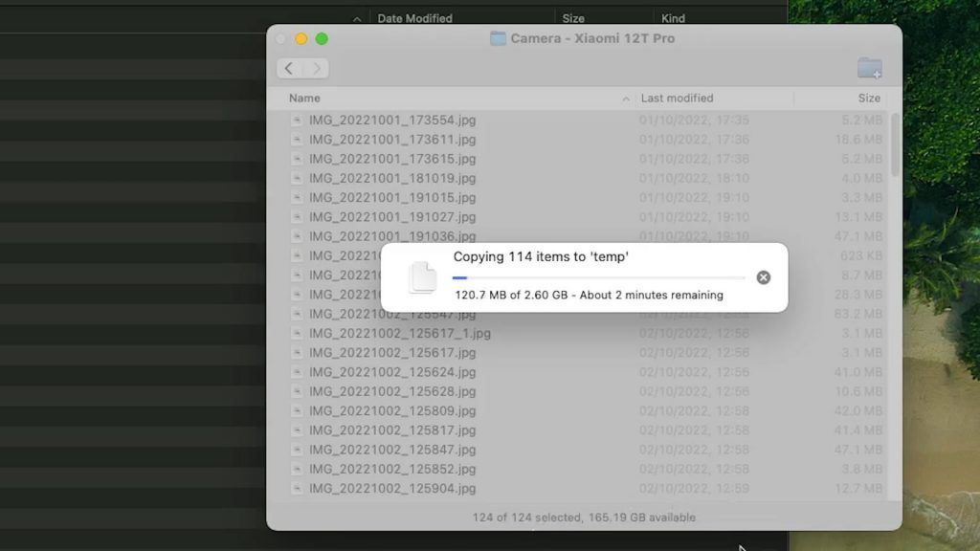Toggle the sort chevron in the background Finder window
This screenshot has height=551, width=980.
tap(357, 19)
